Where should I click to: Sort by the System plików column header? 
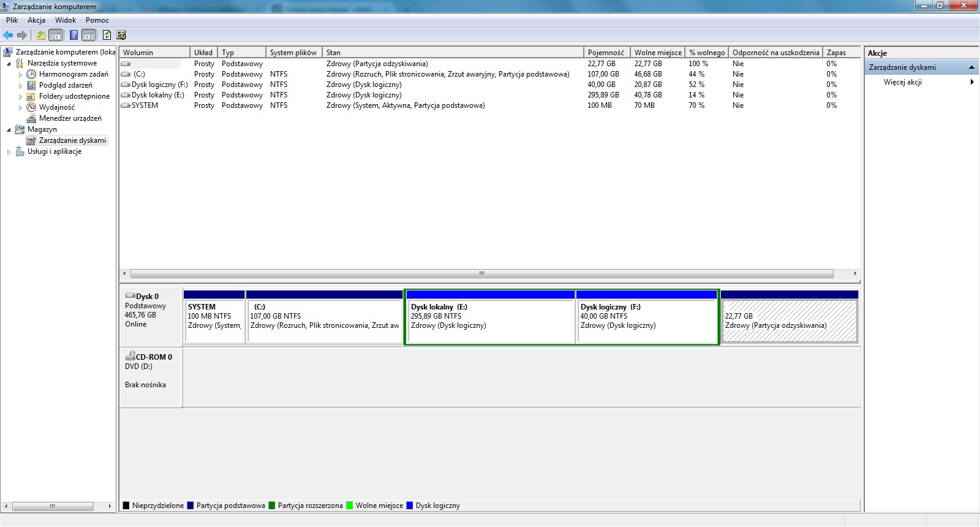click(x=293, y=53)
